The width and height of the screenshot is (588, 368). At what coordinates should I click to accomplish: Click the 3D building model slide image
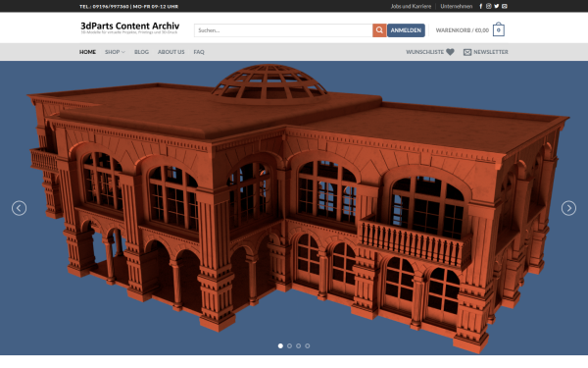(294, 208)
